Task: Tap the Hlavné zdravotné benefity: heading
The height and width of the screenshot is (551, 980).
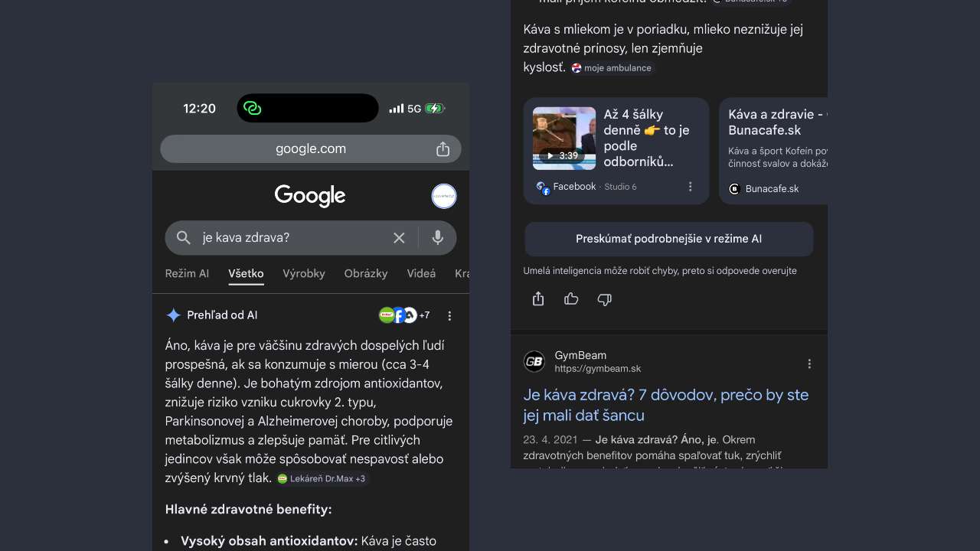Action: (249, 509)
